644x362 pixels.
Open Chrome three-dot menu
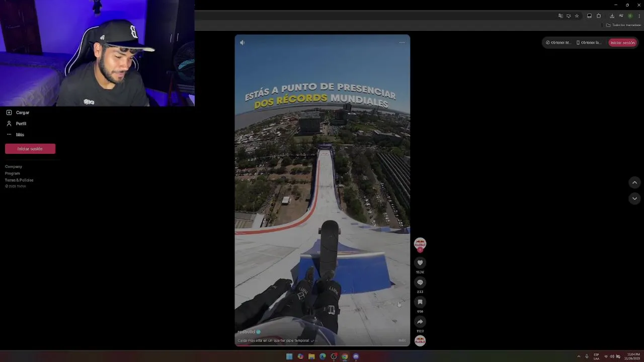639,16
